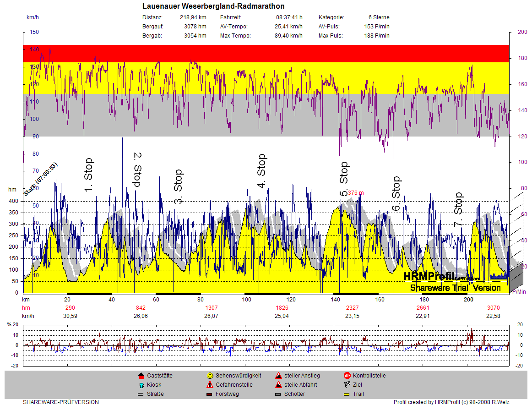Select the Schotter gray legend swatch

pyautogui.click(x=278, y=394)
